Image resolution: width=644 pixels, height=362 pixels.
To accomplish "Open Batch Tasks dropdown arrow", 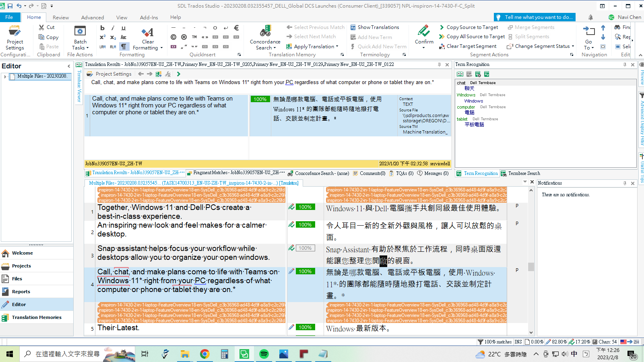I will (x=88, y=48).
